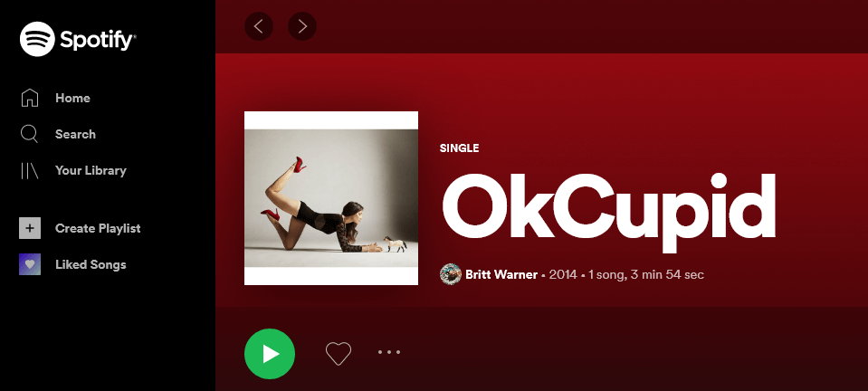Open the Britt Warner artist link
The image size is (868, 391).
(501, 275)
